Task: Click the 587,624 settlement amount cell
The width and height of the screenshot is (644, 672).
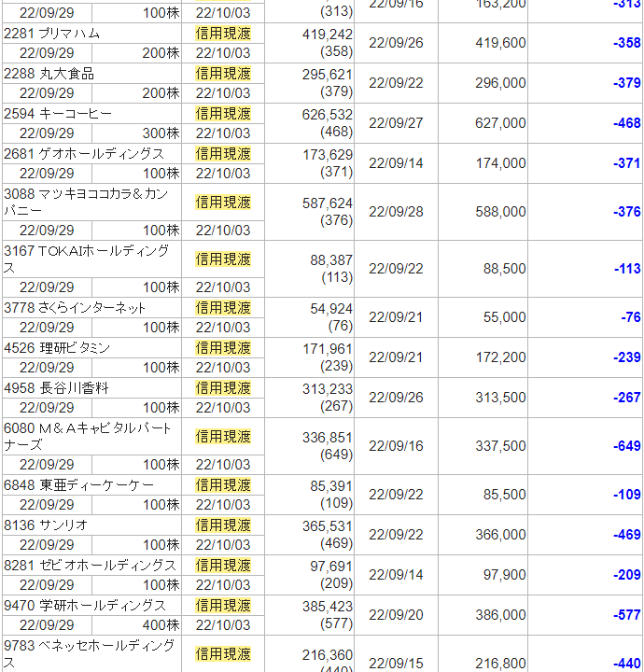Action: 328,203
